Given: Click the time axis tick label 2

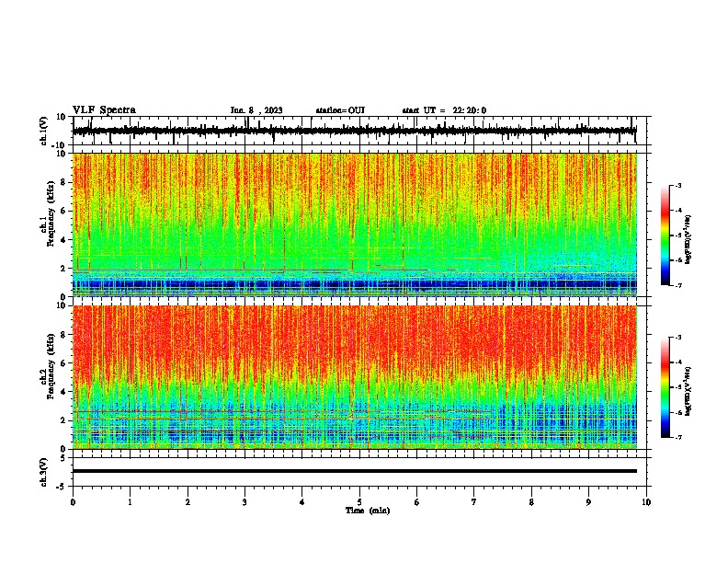Looking at the screenshot, I should tap(188, 502).
